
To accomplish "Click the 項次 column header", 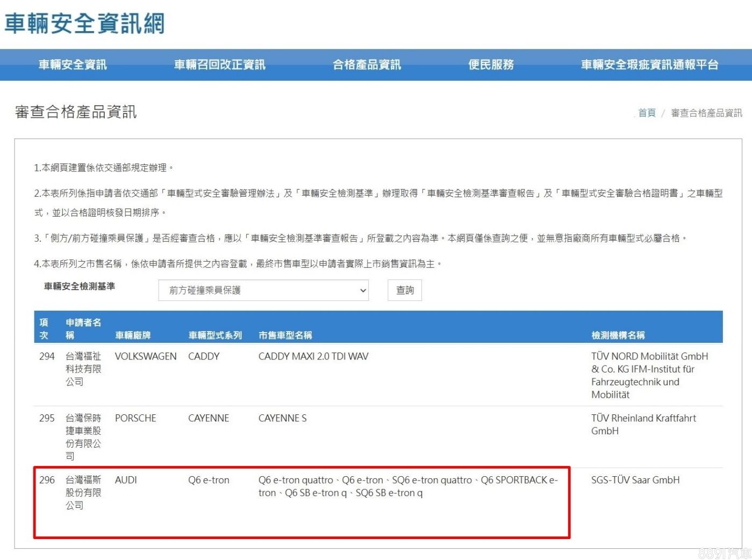I will pyautogui.click(x=44, y=328).
